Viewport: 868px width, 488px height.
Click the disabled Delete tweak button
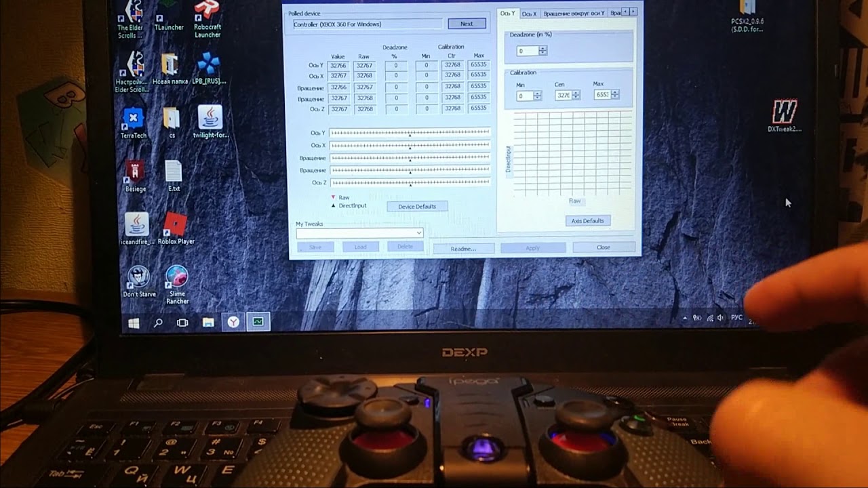point(405,247)
